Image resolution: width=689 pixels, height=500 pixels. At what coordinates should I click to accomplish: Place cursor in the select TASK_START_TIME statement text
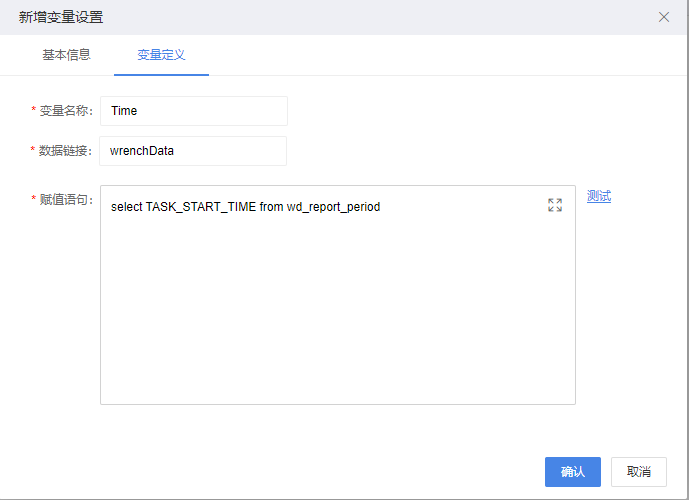[245, 207]
